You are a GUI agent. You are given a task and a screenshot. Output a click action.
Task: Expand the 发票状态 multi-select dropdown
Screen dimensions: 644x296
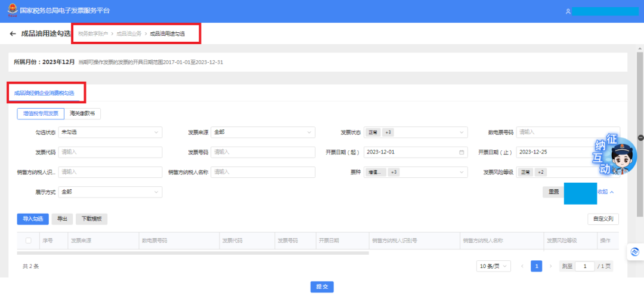(x=416, y=132)
